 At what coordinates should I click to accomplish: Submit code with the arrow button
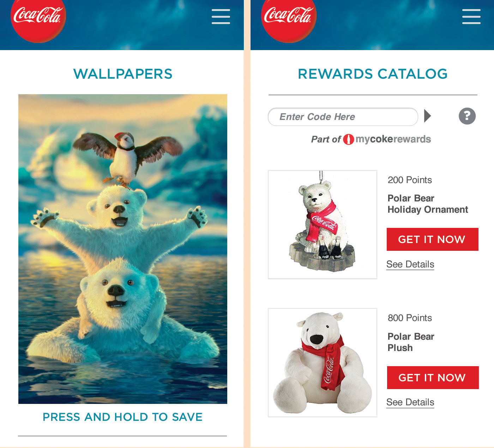(427, 116)
